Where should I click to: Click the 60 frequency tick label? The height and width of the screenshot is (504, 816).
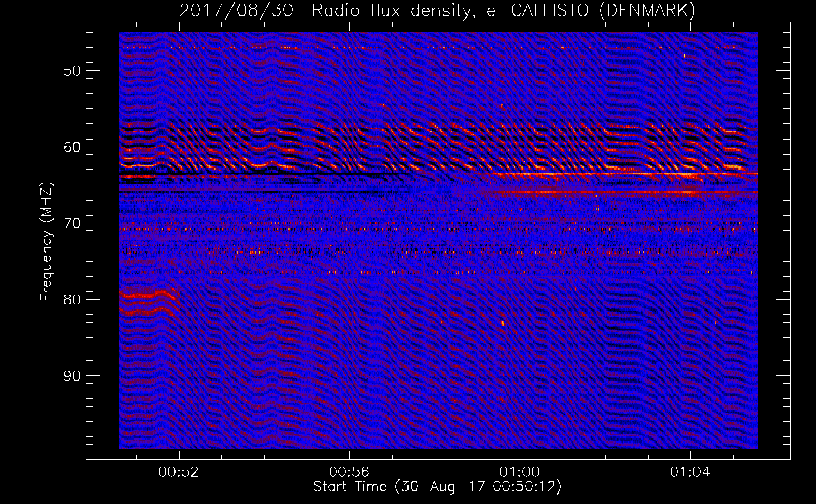tap(72, 147)
